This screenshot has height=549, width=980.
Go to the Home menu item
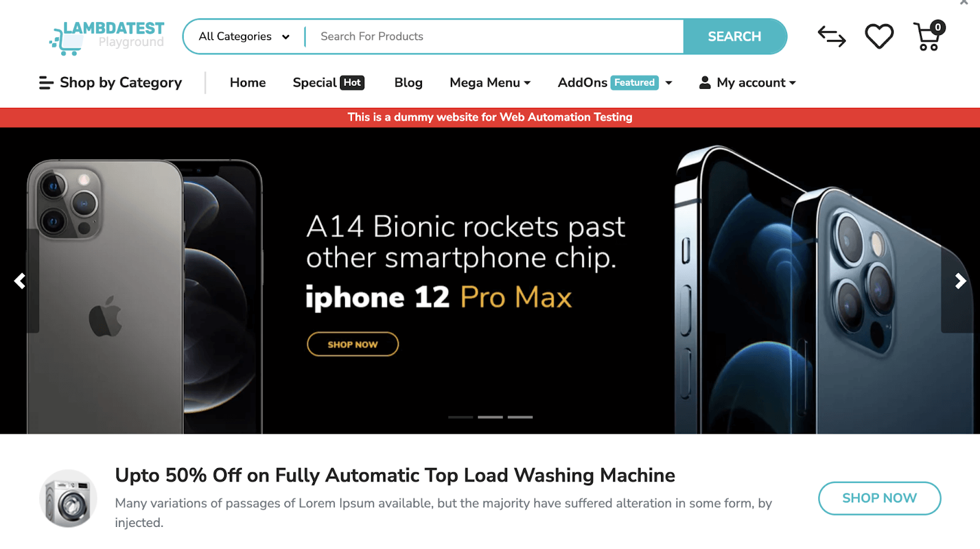[x=247, y=83]
